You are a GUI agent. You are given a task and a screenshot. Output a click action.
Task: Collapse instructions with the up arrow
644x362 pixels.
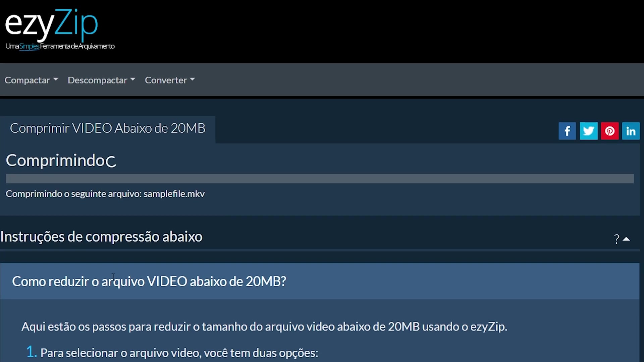[x=626, y=239]
